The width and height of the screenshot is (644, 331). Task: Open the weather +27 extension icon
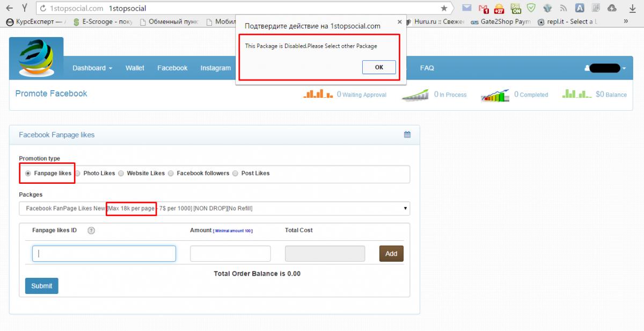(499, 8)
